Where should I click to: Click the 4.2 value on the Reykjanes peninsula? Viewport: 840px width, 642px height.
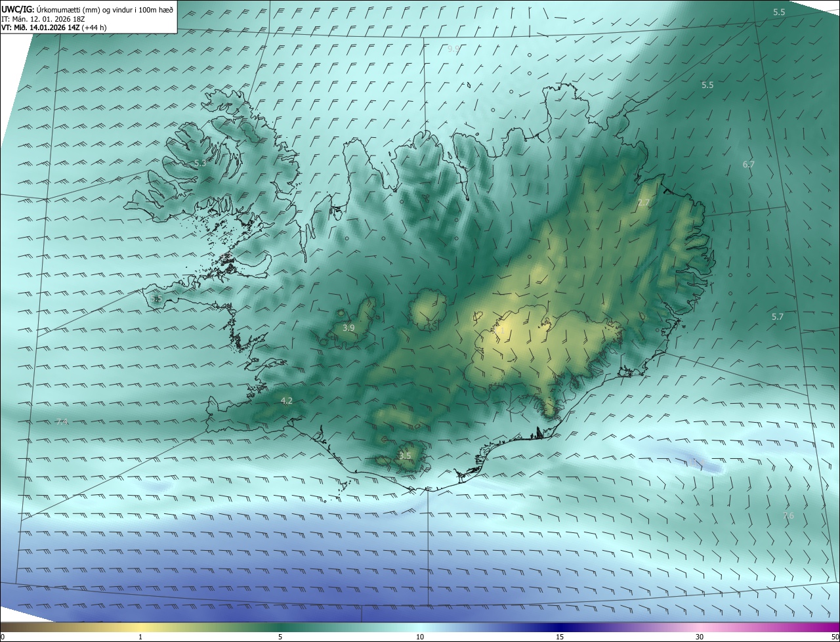pos(287,400)
